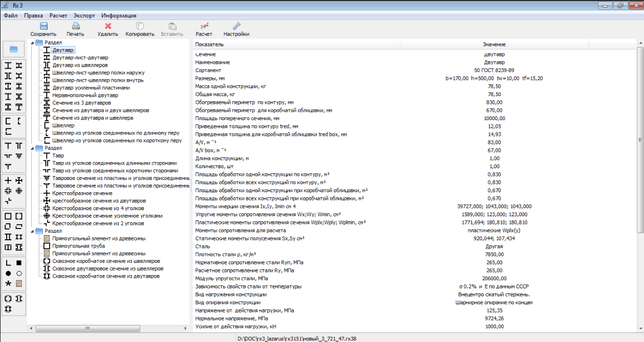This screenshot has height=342, width=644.
Task: Click the Печать printer toolbar icon
Action: click(x=76, y=26)
